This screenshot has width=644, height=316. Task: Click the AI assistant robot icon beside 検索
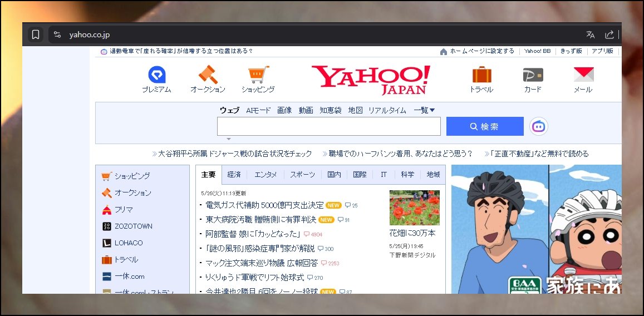pyautogui.click(x=539, y=126)
